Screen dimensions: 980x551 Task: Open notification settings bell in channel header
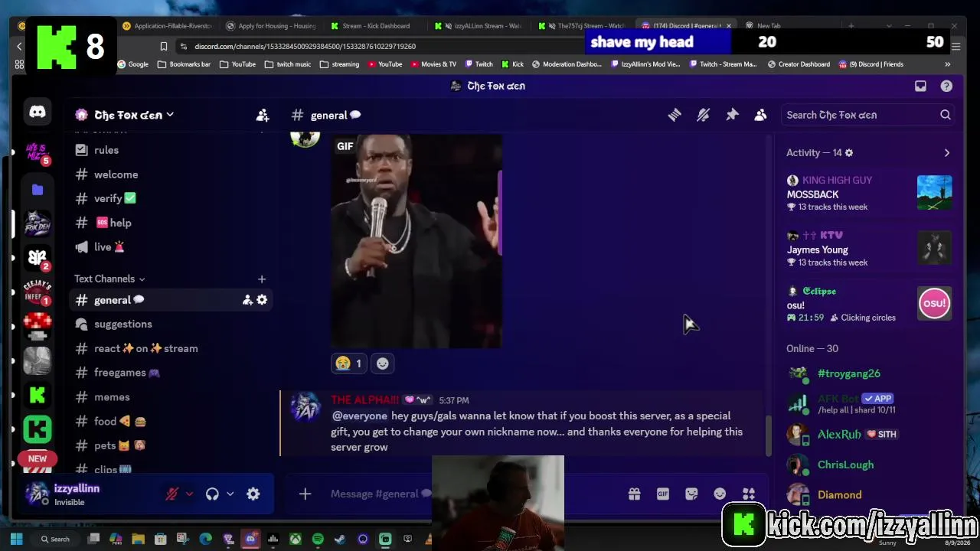(x=703, y=115)
